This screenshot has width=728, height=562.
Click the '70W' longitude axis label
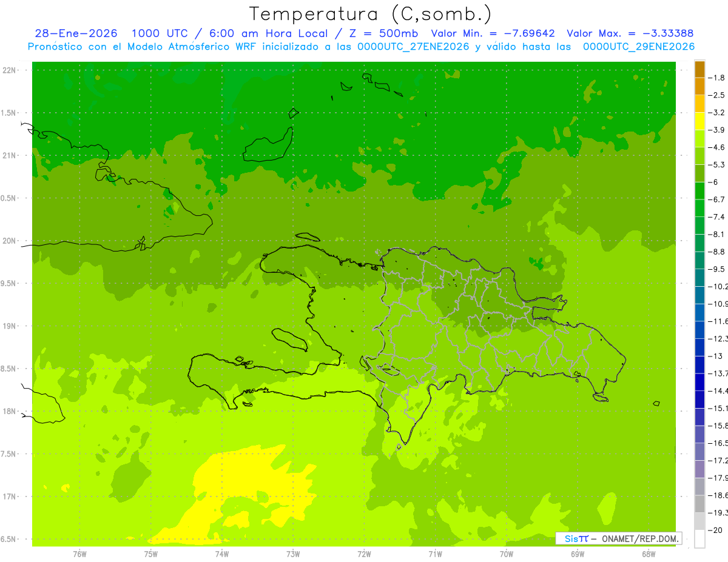coord(506,554)
